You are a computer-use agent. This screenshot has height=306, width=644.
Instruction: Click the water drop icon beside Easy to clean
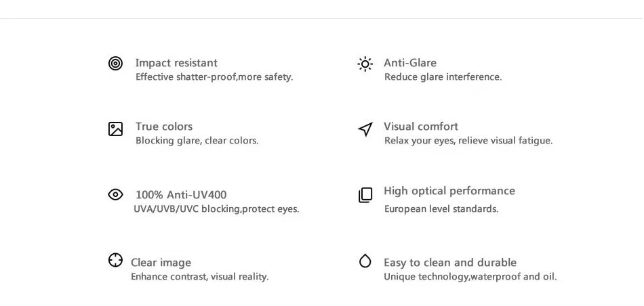click(365, 261)
